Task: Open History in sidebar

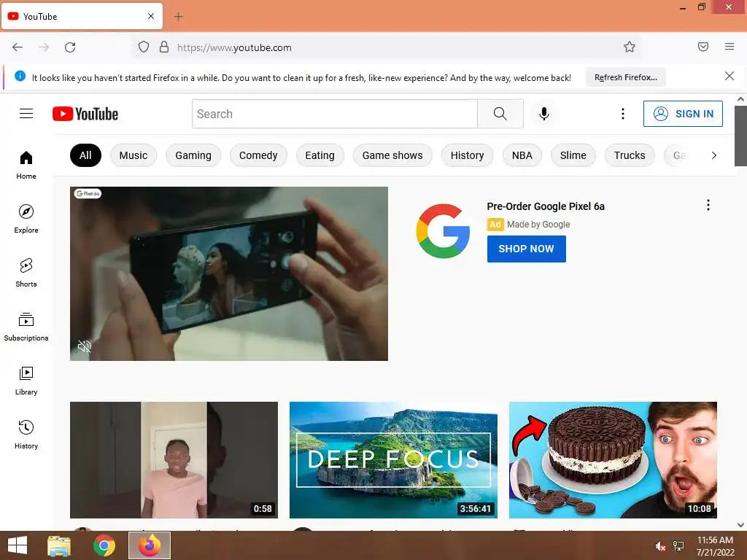Action: pyautogui.click(x=26, y=435)
